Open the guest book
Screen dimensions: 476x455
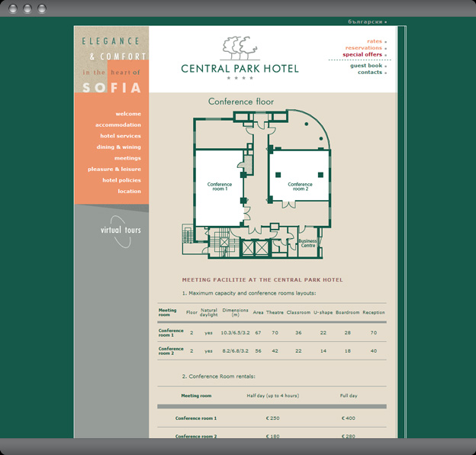pyautogui.click(x=366, y=66)
